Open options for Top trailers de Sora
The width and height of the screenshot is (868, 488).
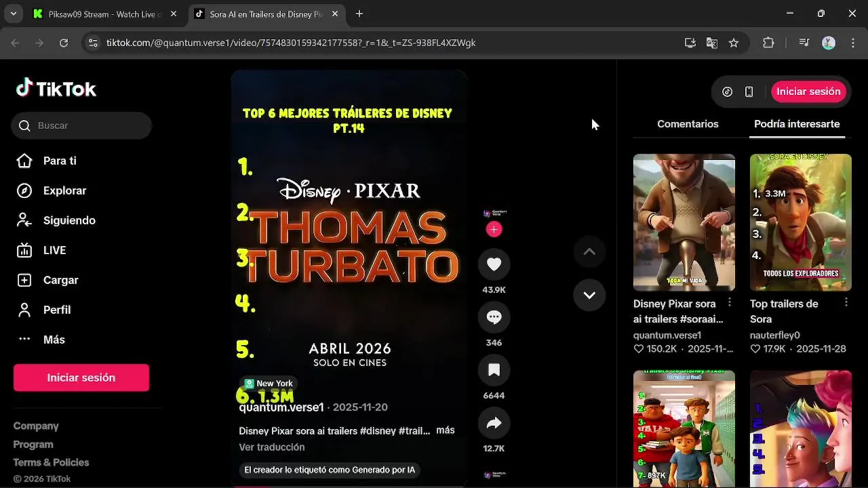click(846, 302)
